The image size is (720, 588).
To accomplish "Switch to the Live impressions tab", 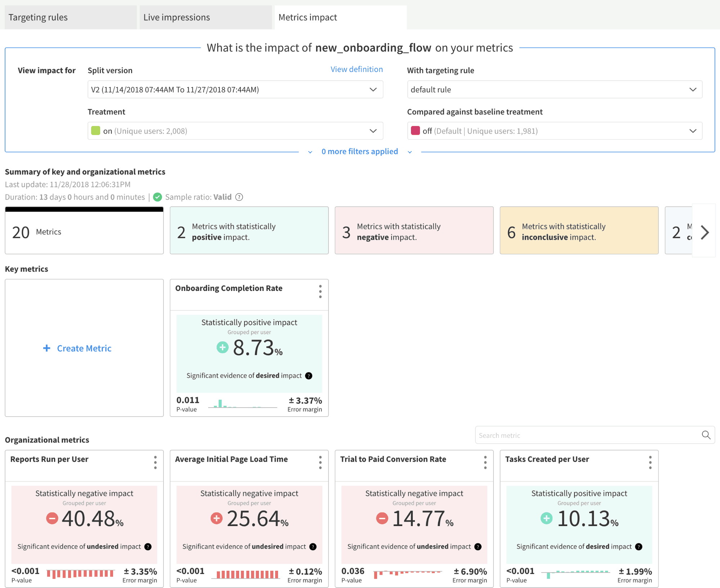I will coord(176,17).
